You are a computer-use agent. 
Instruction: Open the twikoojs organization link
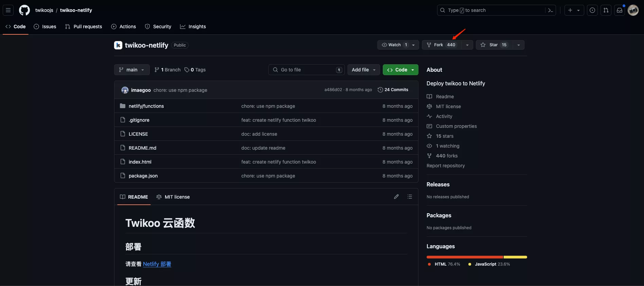point(44,10)
